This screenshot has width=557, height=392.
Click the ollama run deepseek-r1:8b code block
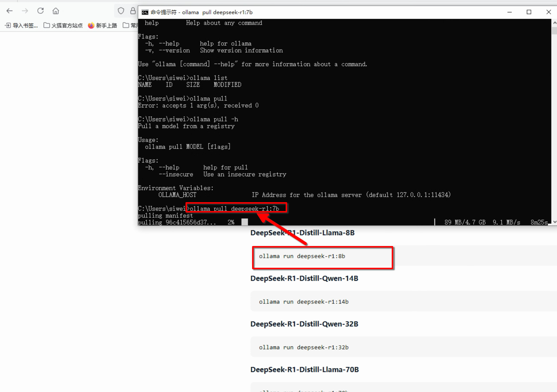pos(302,256)
